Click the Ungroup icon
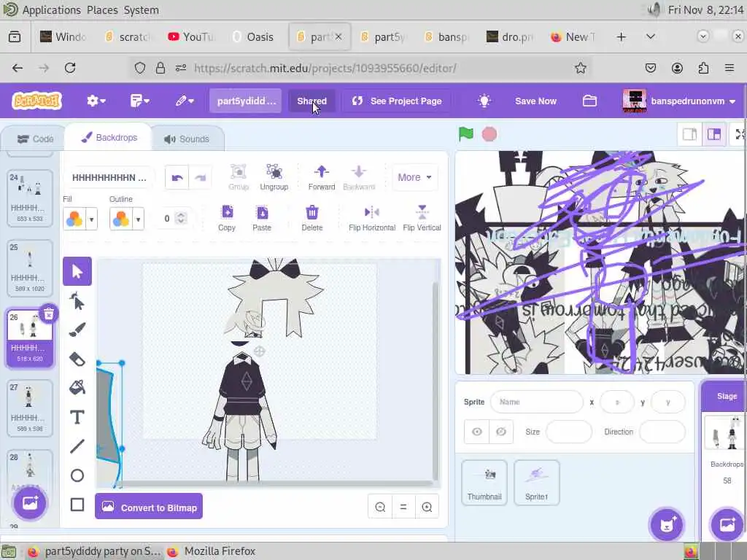This screenshot has height=560, width=747. tap(274, 177)
